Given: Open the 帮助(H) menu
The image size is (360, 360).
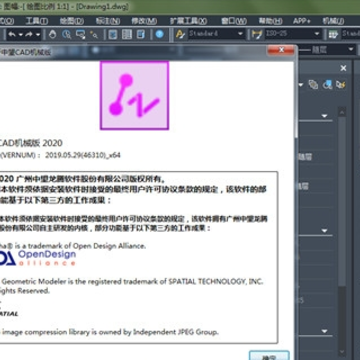Looking at the screenshot, I should tap(270, 21).
